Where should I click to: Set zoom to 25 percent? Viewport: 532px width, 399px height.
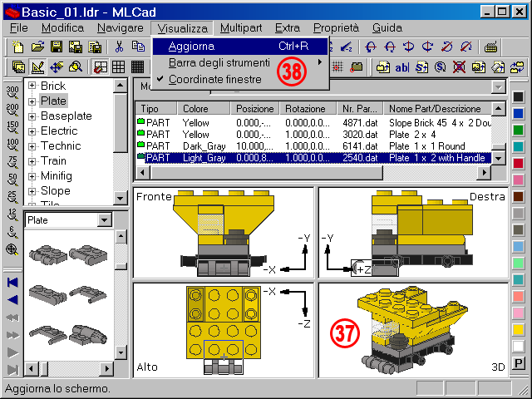[12, 198]
